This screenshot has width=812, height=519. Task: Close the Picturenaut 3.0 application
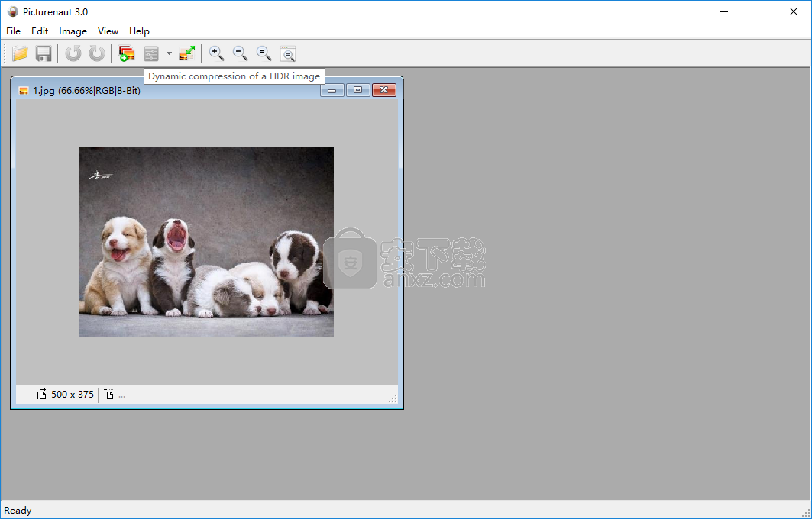coord(794,11)
